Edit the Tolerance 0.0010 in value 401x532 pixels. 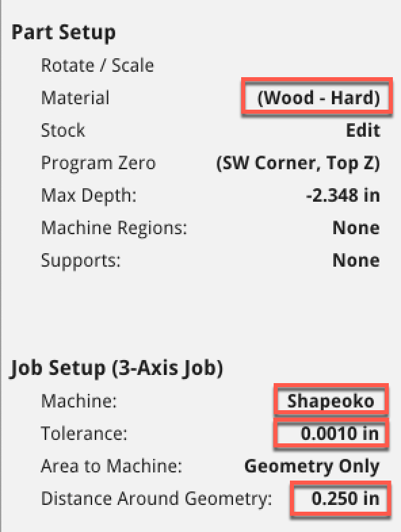point(340,433)
